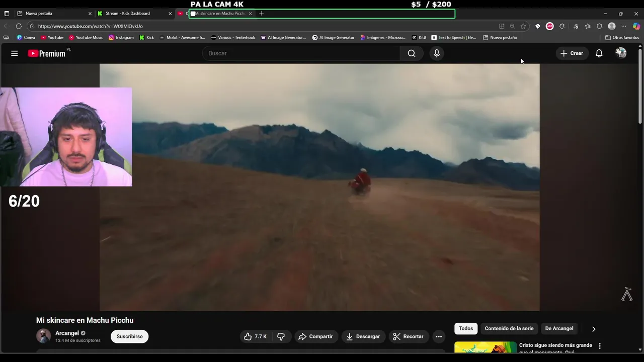Dislike the video with thumbs down

coord(281,336)
